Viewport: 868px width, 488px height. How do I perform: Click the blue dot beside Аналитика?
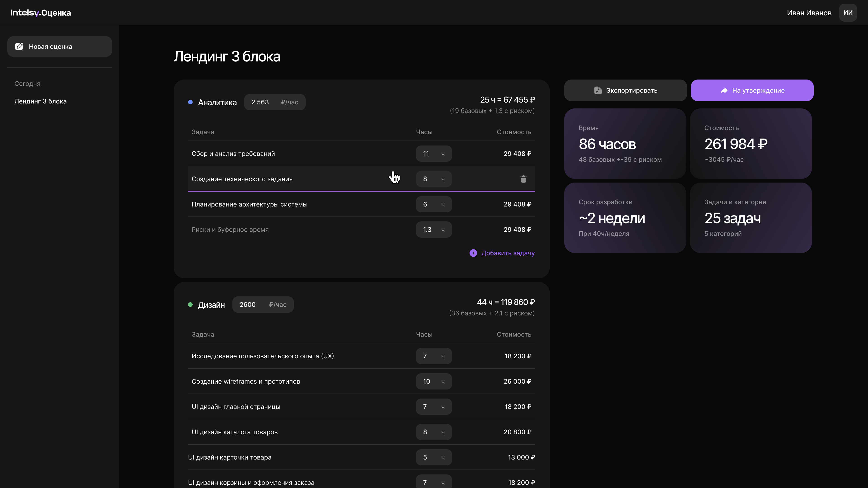point(190,102)
